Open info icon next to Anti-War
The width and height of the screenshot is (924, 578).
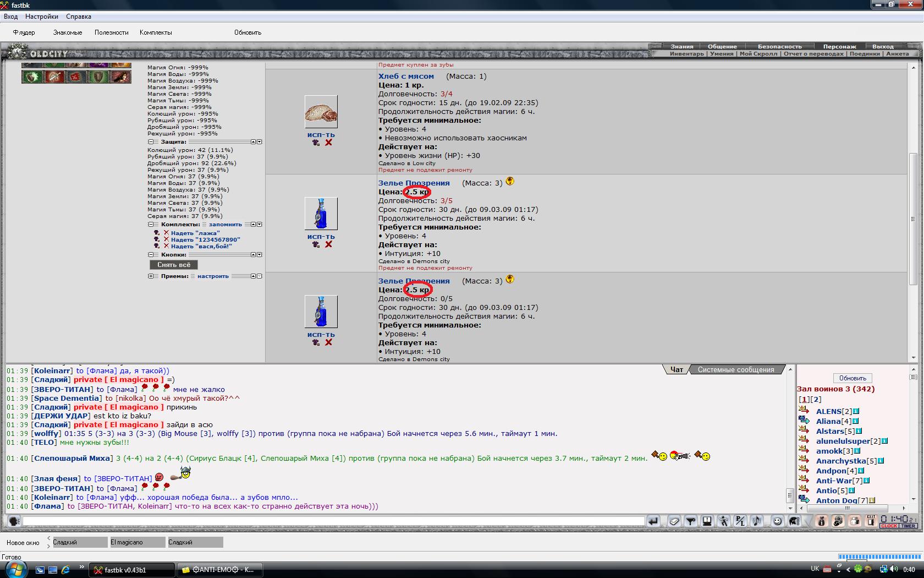866,481
